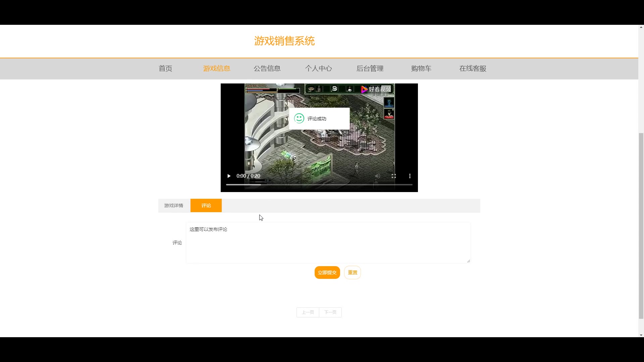This screenshot has width=644, height=362.
Task: Open the 首页 navigation item
Action: [x=165, y=68]
